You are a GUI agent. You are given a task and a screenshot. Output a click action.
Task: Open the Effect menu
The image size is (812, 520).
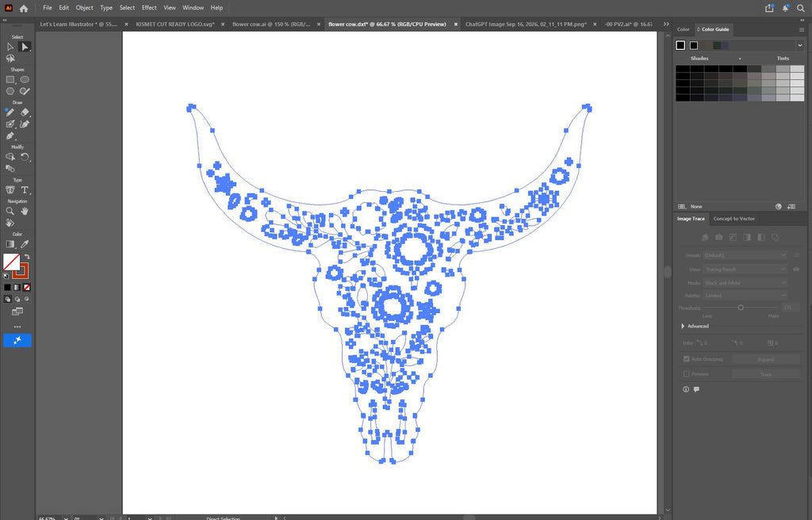pyautogui.click(x=149, y=8)
